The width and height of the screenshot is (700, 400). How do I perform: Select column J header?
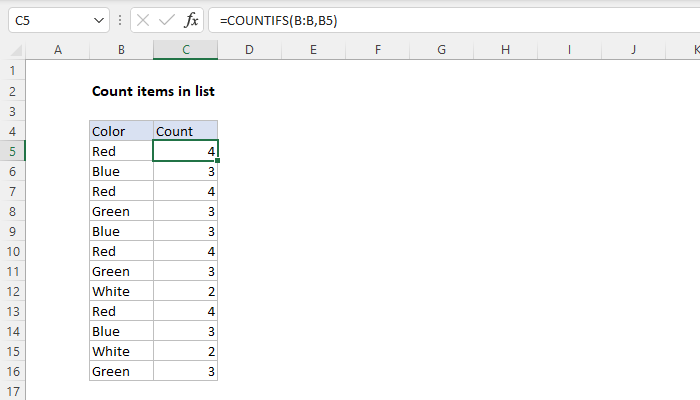click(x=633, y=50)
